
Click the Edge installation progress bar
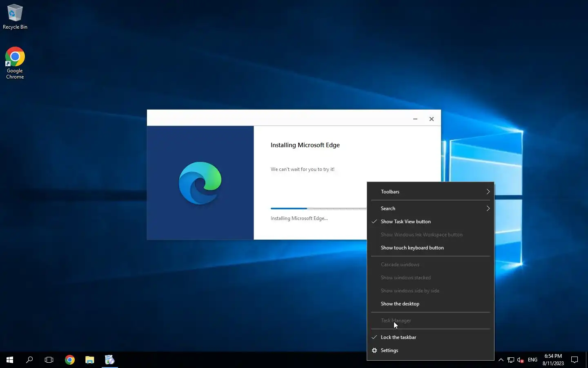click(x=318, y=209)
